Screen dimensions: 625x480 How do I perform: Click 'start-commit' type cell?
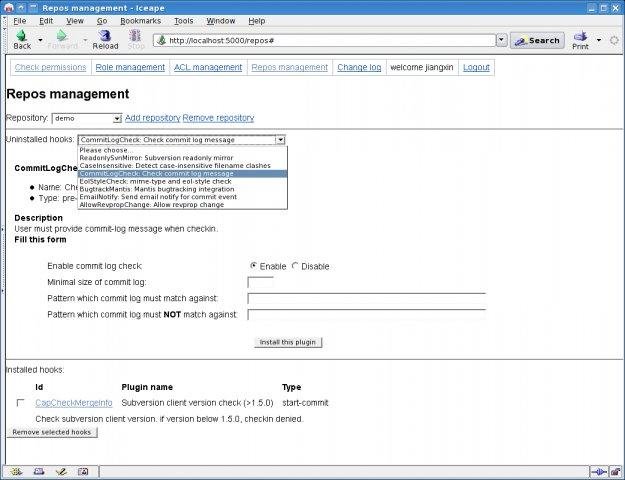coord(305,403)
